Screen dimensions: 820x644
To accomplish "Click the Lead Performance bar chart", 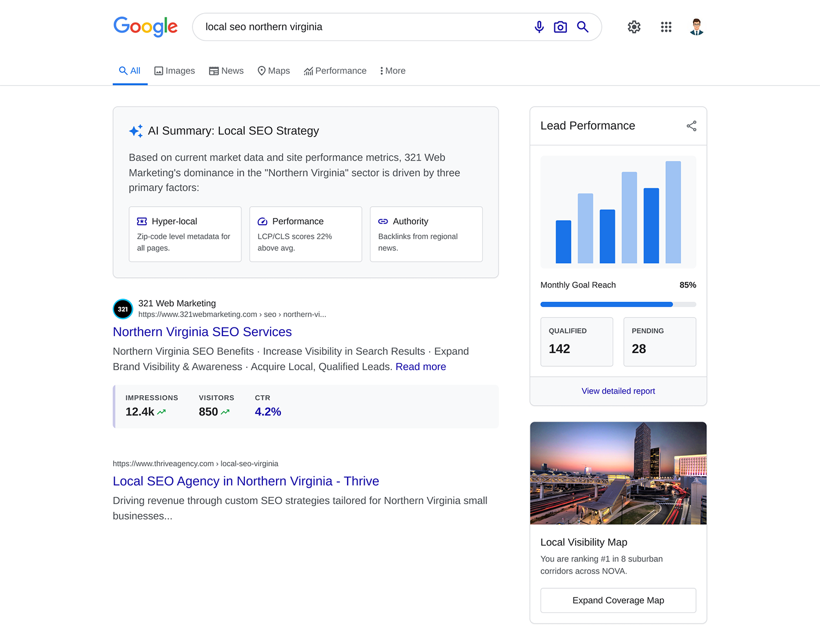I will 618,212.
